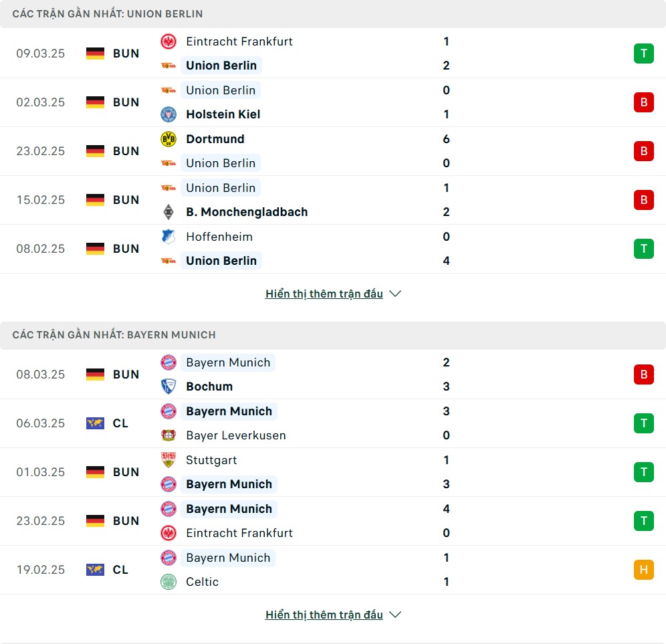Viewport: 666px width, 644px height.
Task: Click the Bayer Leverkusen crest
Action: pyautogui.click(x=169, y=435)
